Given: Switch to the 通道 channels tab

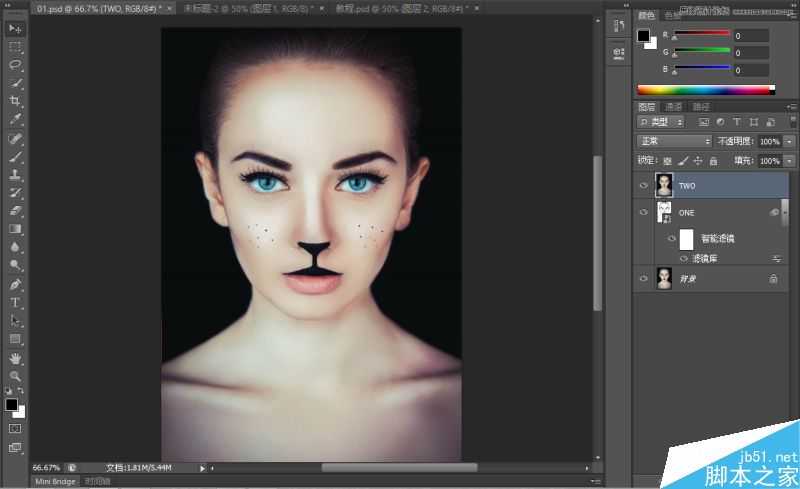Looking at the screenshot, I should [674, 106].
